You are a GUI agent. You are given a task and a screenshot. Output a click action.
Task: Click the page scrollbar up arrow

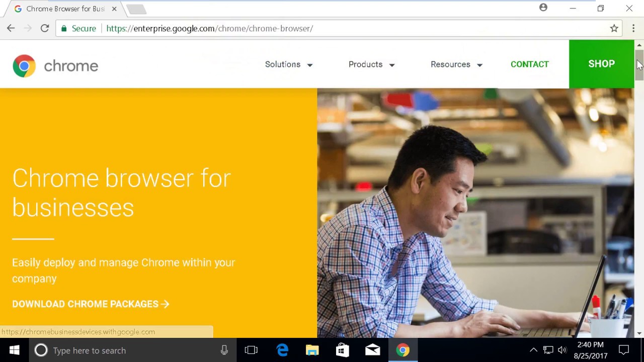(x=639, y=45)
